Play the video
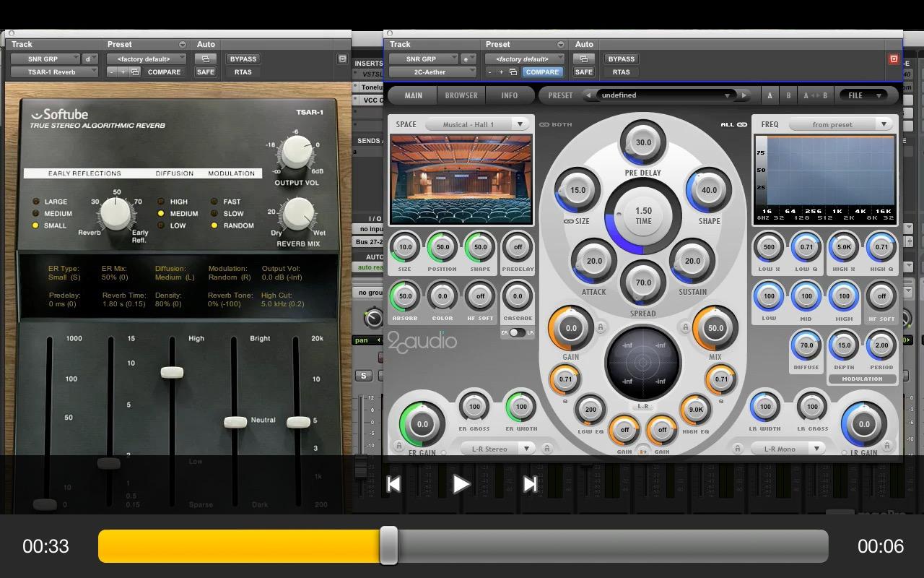Screen dimensions: 924x578 coord(461,484)
